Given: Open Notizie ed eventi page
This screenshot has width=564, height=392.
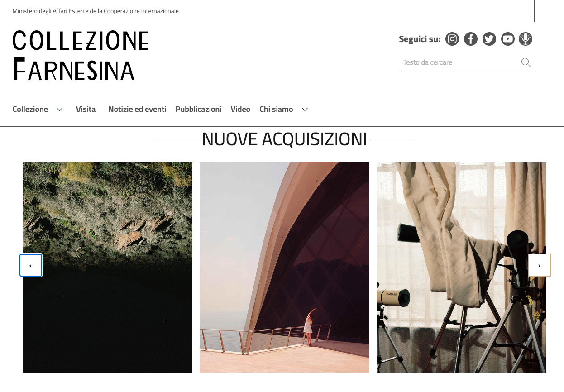Looking at the screenshot, I should [x=137, y=109].
